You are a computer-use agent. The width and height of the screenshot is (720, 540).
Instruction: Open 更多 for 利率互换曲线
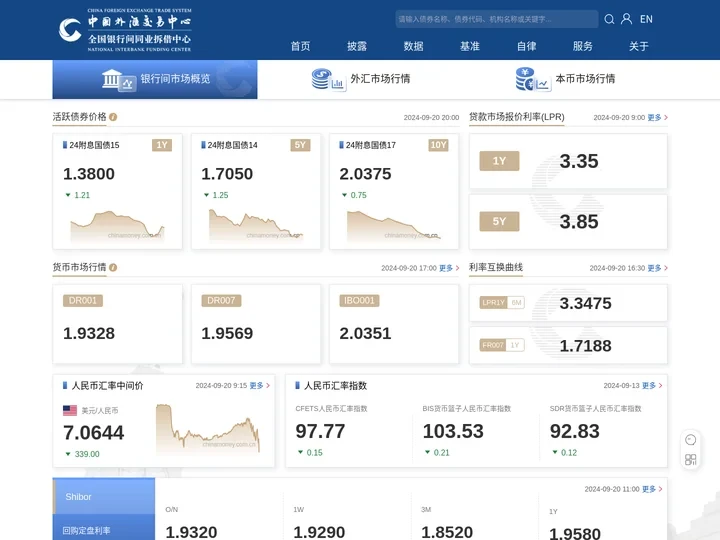(657, 268)
